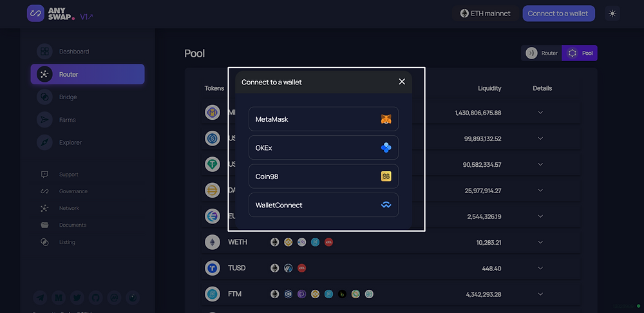The image size is (644, 313).
Task: Open the Listing link
Action: (67, 242)
